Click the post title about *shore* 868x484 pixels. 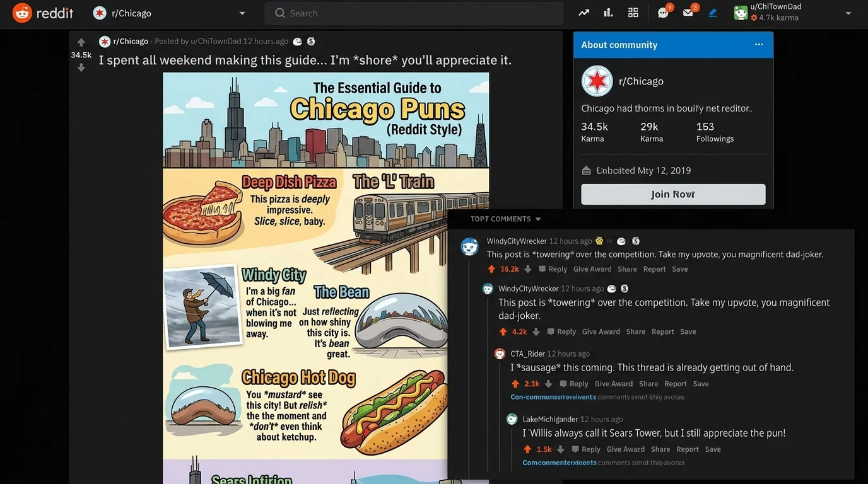(305, 60)
